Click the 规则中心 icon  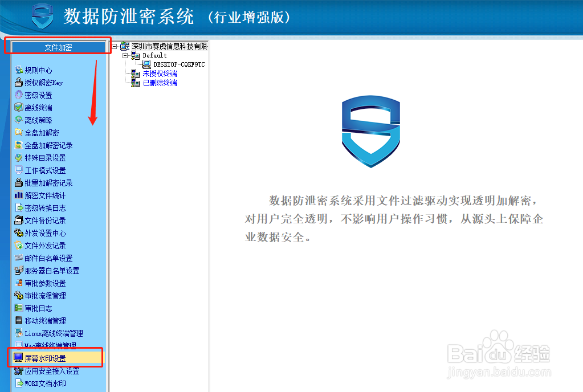[19, 70]
